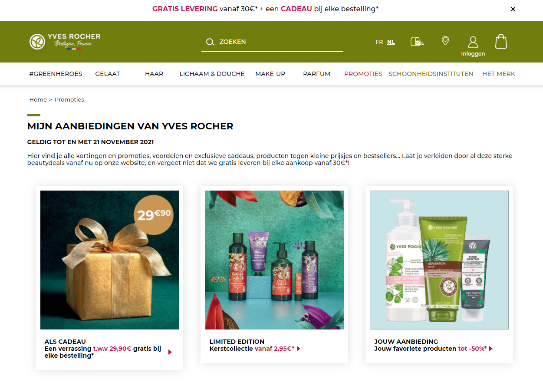This screenshot has width=543, height=392.
Task: Click the search magnifier icon
Action: 210,42
